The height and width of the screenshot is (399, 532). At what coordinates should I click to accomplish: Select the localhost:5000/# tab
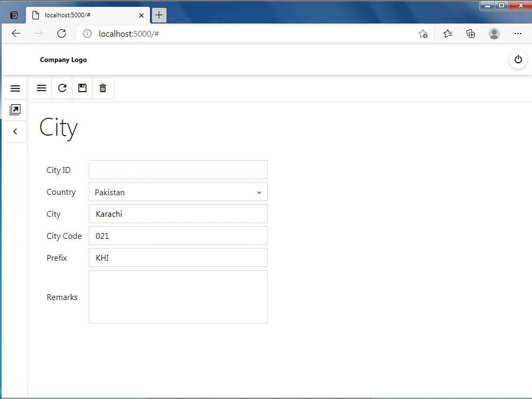tap(88, 15)
